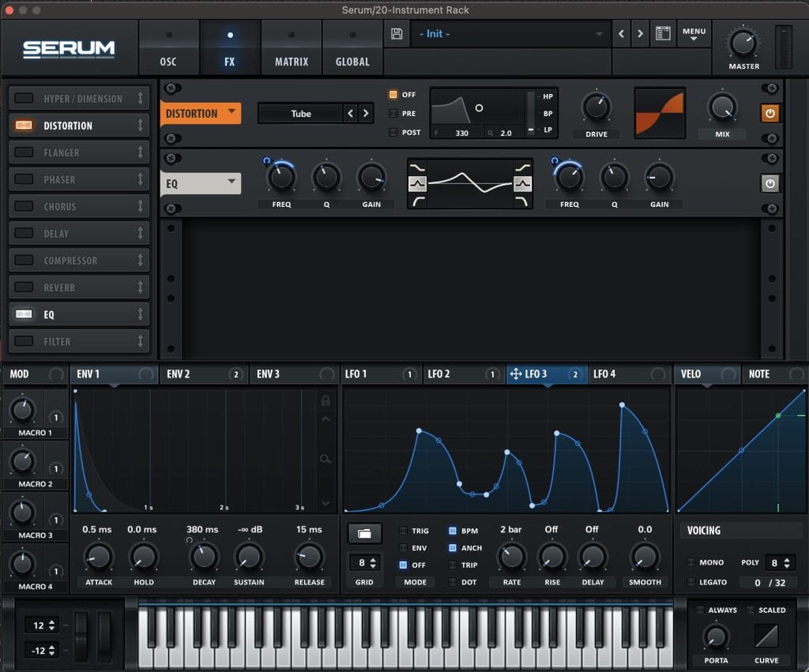Click the EQ power button

pyautogui.click(x=770, y=183)
